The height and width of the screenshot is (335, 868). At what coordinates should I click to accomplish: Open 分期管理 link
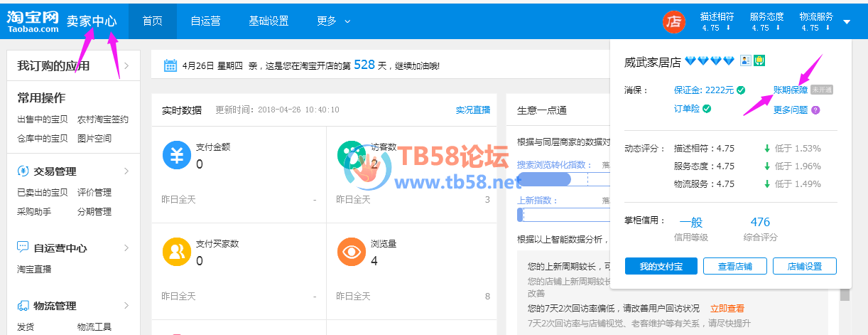tap(94, 212)
